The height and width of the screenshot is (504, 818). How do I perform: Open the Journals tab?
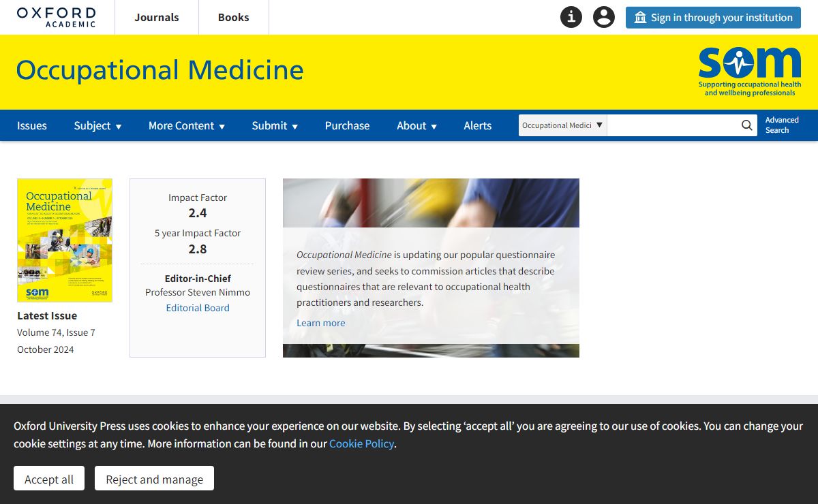[x=157, y=18]
